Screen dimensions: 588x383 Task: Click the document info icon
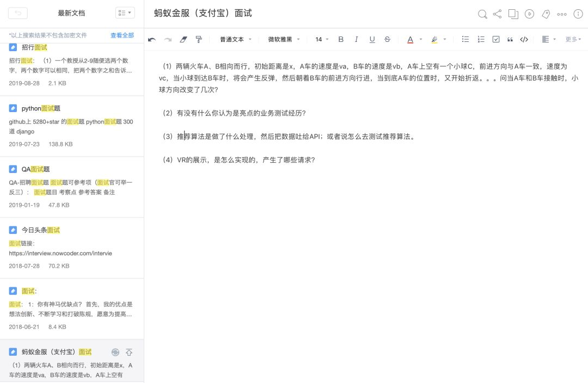tap(577, 15)
